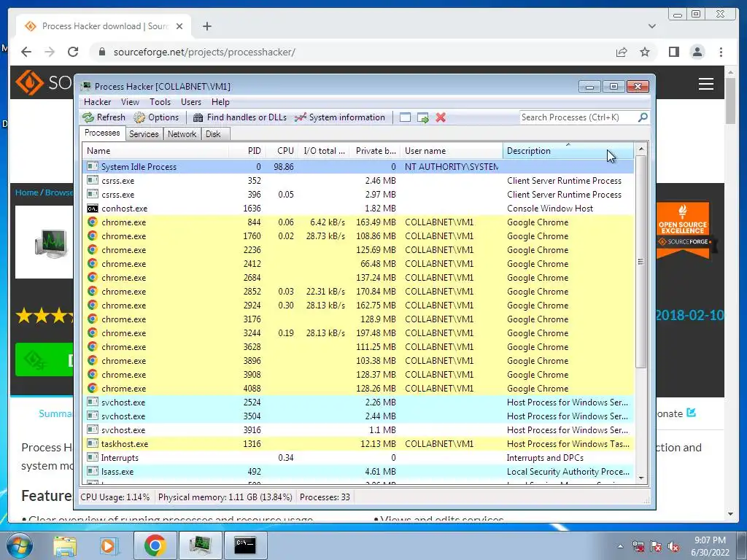This screenshot has height=560, width=747.
Task: Click the process list vertical scrollbar thumb
Action: click(640, 262)
